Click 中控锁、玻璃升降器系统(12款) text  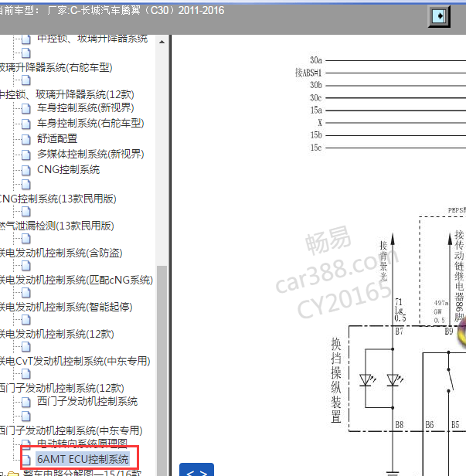point(66,94)
